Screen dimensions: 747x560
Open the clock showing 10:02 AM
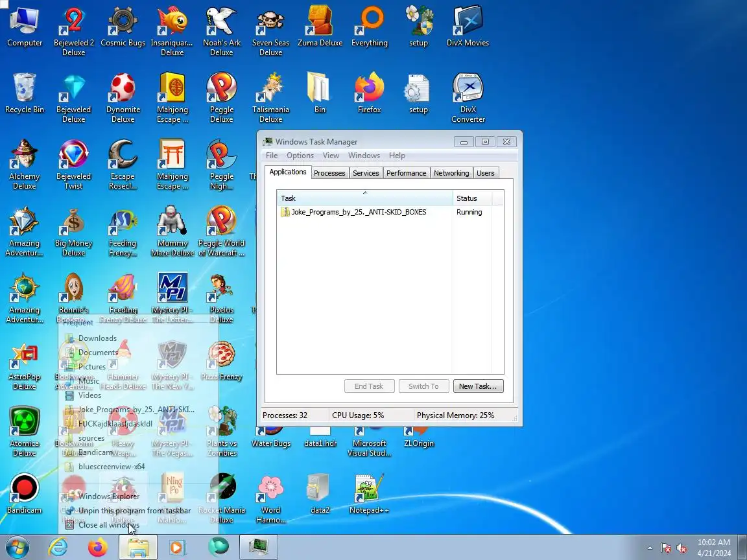(x=714, y=548)
